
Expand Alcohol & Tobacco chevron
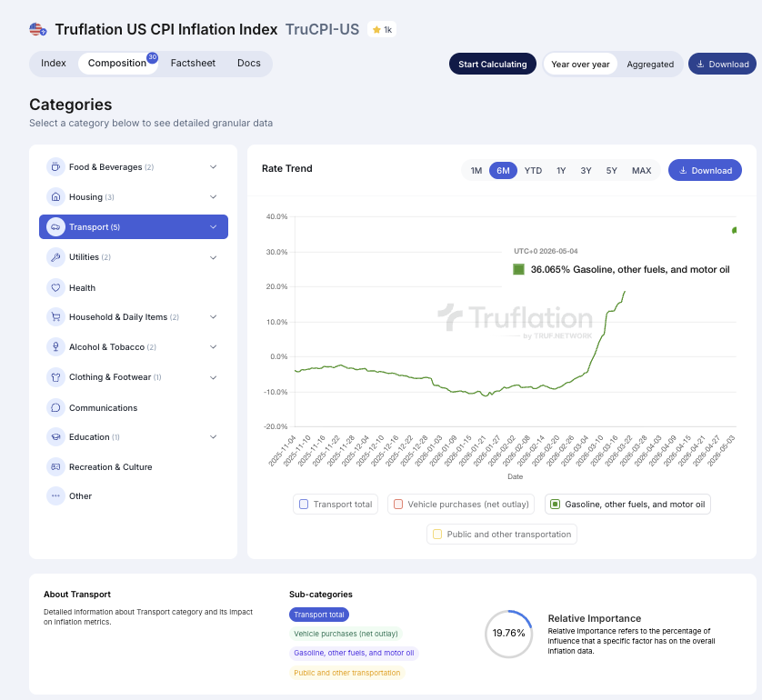(214, 347)
